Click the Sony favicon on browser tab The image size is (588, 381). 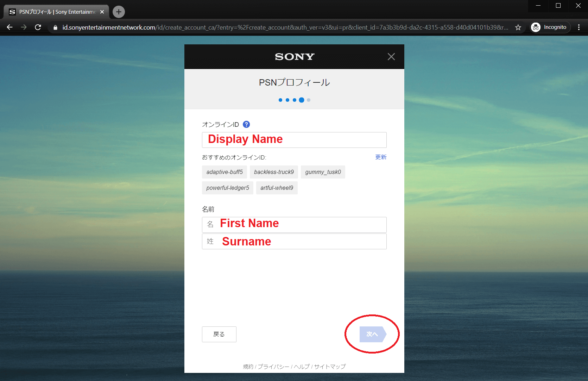12,12
